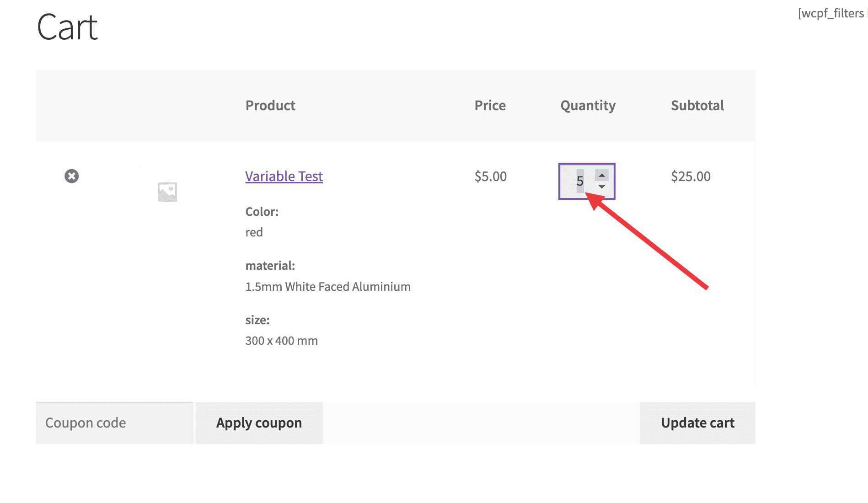Click the material value 1.5mm White Faced Aluminium
Image resolution: width=868 pixels, height=503 pixels.
[x=327, y=286]
